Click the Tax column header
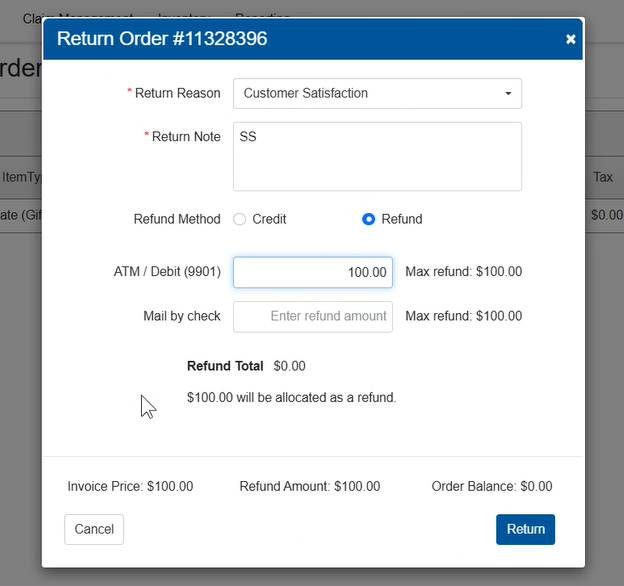The height and width of the screenshot is (586, 624). click(x=603, y=177)
